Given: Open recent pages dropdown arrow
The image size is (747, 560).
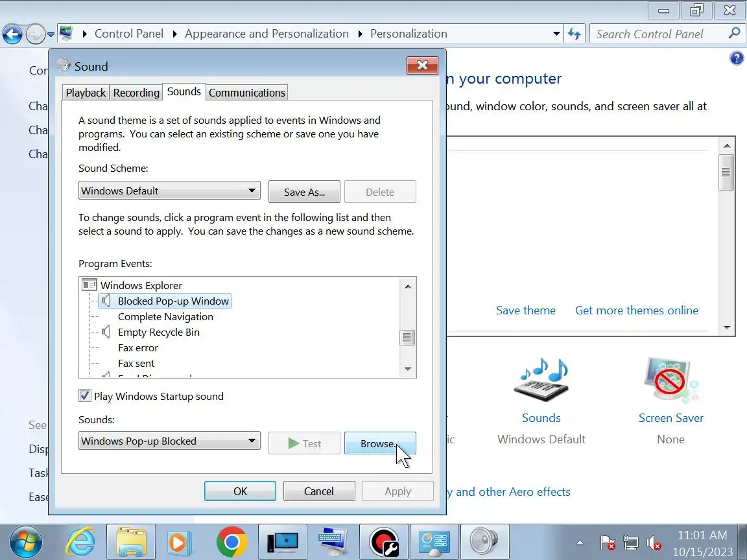Looking at the screenshot, I should (51, 35).
